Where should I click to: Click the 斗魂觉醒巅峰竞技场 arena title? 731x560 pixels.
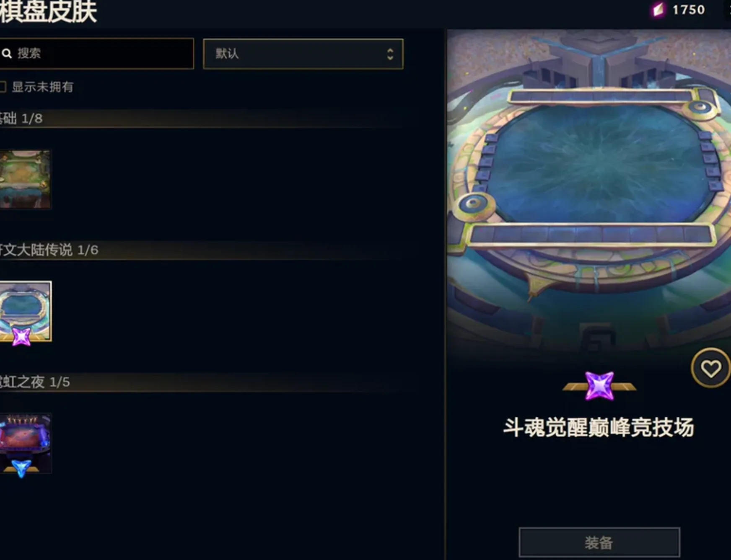click(599, 427)
